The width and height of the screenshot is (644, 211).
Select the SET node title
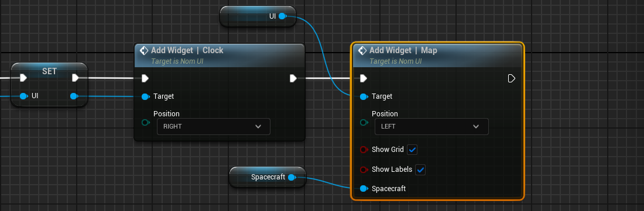(49, 71)
